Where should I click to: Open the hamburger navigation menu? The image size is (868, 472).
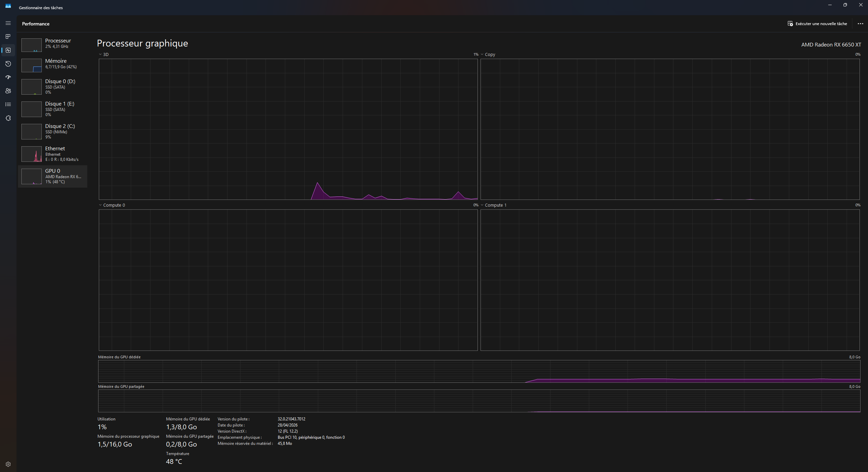click(x=8, y=23)
